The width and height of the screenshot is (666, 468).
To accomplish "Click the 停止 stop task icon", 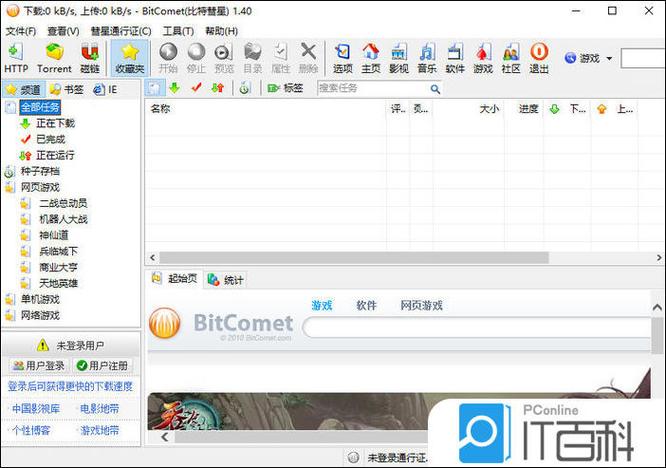I will 196,58.
